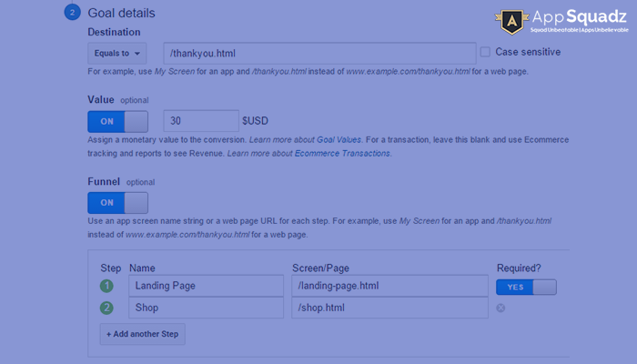Enable the Case sensitive checkbox
Screen dimensions: 637x364
(484, 52)
